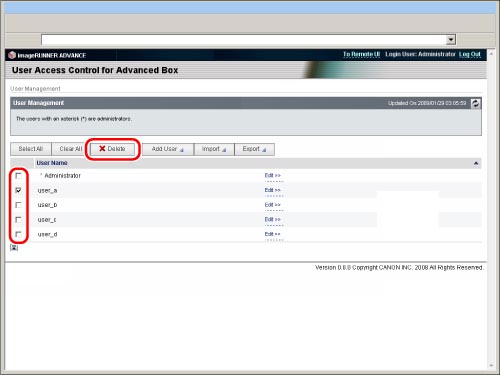This screenshot has width=500, height=375.
Task: Open Edit for user_d
Action: pos(273,234)
